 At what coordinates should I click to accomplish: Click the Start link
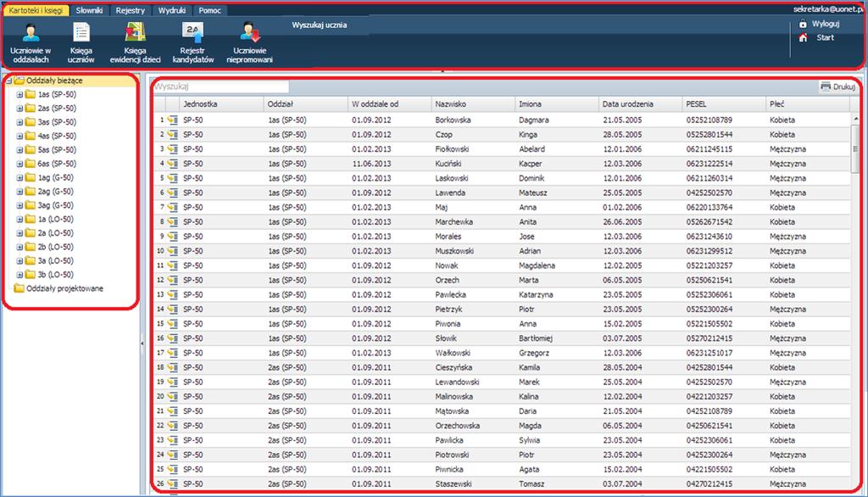coord(825,37)
